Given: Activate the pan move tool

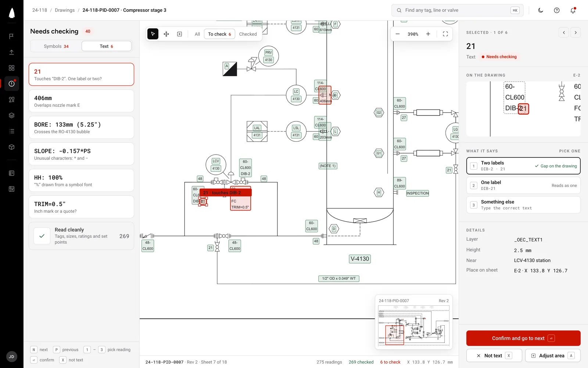Looking at the screenshot, I should (166, 34).
